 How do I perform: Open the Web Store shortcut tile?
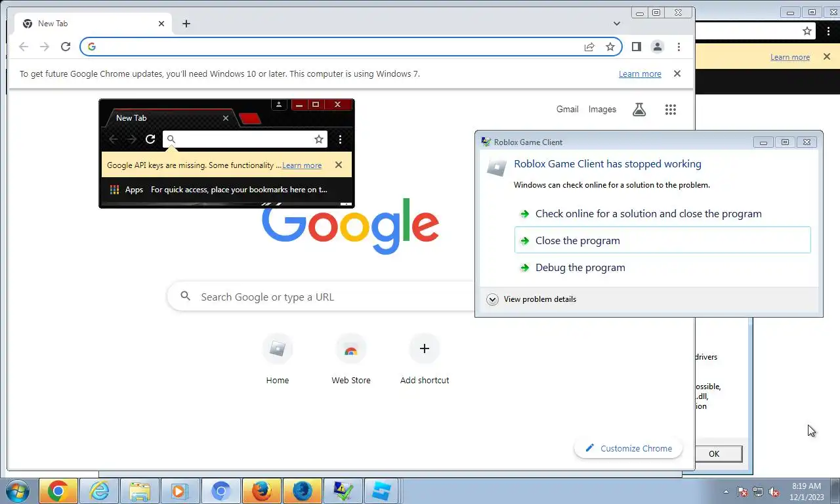coord(351,360)
